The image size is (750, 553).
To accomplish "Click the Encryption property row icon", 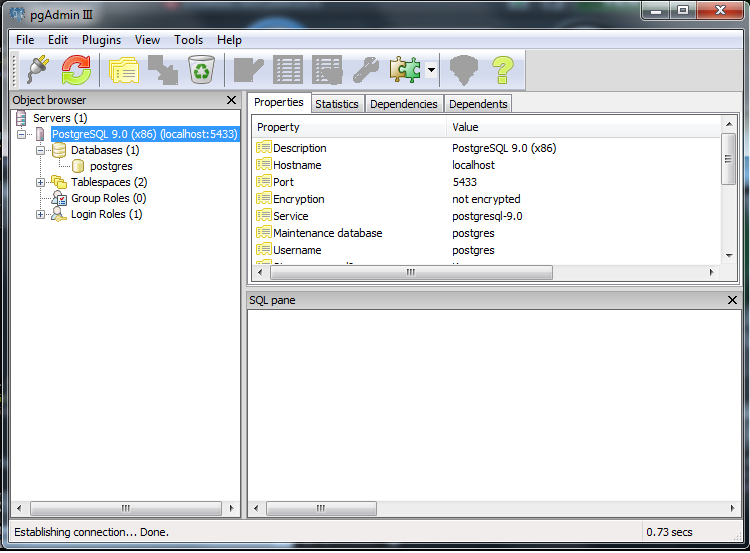I will [x=264, y=199].
